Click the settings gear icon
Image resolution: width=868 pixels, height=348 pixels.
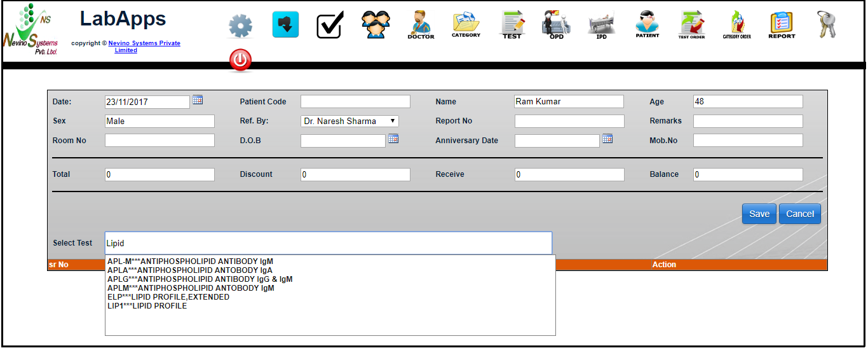click(x=240, y=26)
